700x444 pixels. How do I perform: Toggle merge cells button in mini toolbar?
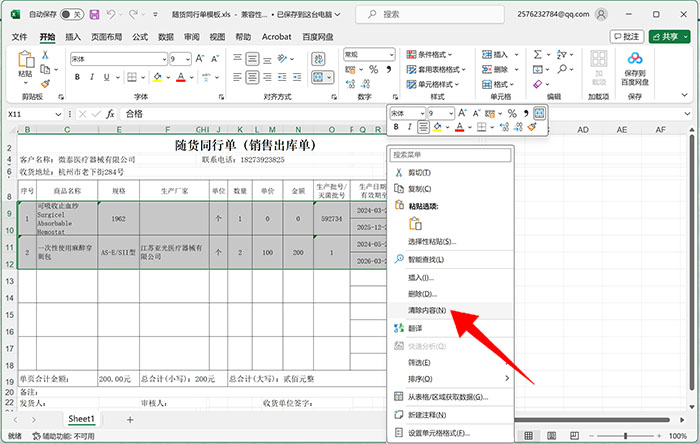(540, 113)
